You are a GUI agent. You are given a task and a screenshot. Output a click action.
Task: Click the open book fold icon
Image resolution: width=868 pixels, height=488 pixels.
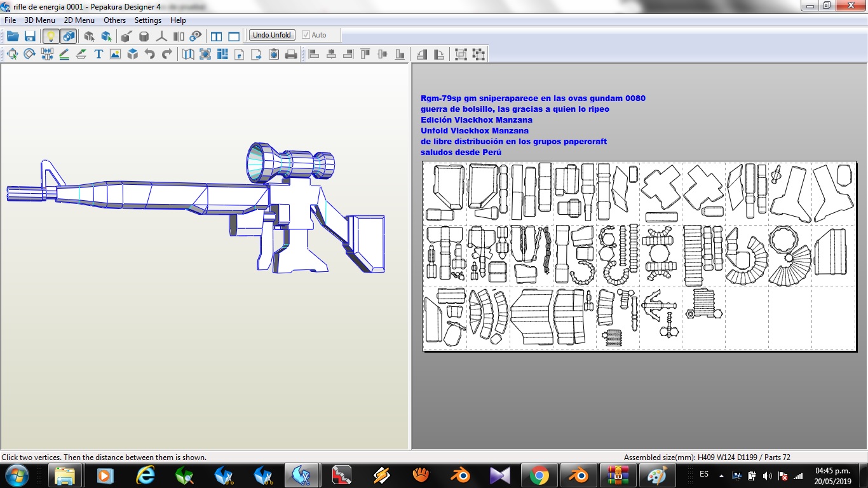point(188,54)
